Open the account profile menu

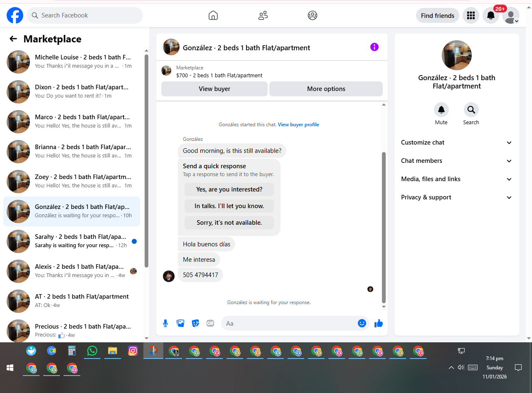[x=511, y=15]
